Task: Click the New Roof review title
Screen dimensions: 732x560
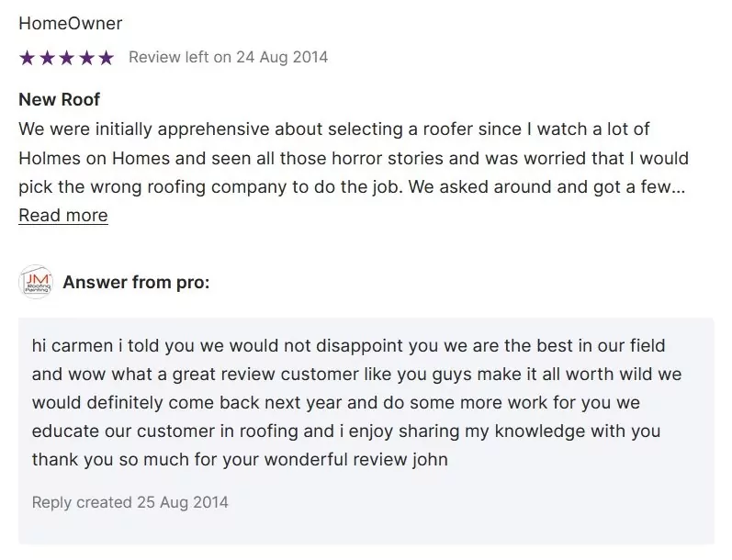Action: point(60,99)
